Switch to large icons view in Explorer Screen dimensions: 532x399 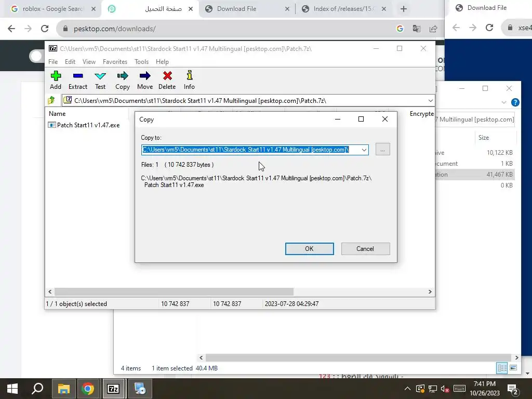513,368
